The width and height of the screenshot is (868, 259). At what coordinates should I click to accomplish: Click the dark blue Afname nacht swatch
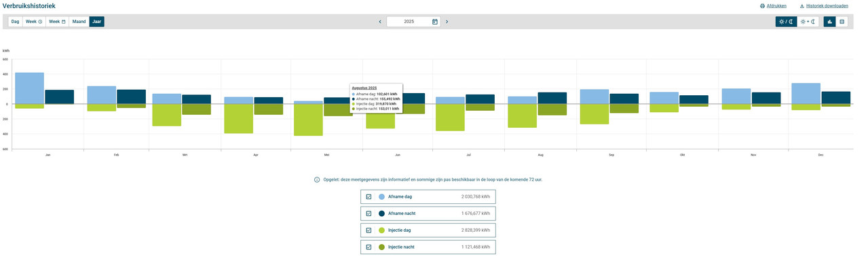[x=381, y=213]
